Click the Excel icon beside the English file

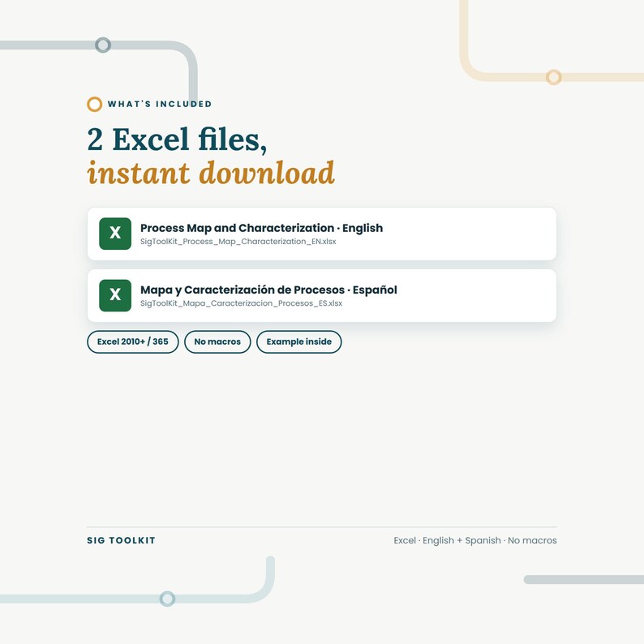click(x=115, y=234)
